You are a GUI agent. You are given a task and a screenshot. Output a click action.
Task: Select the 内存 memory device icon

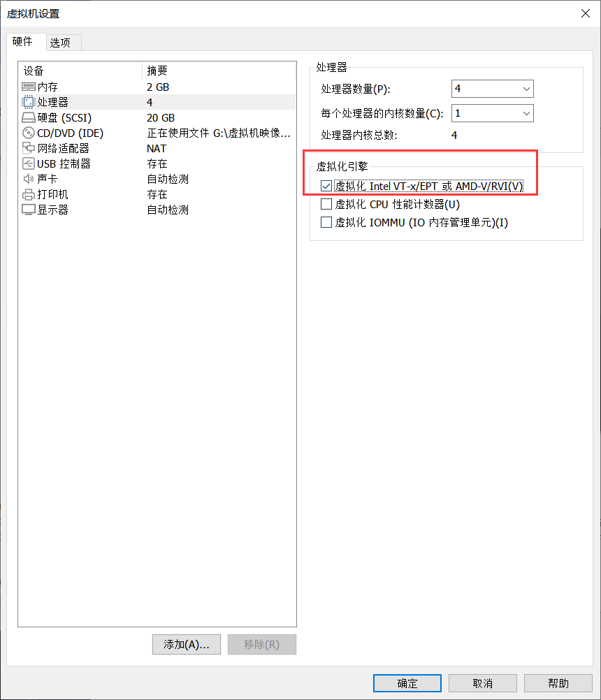(29, 87)
